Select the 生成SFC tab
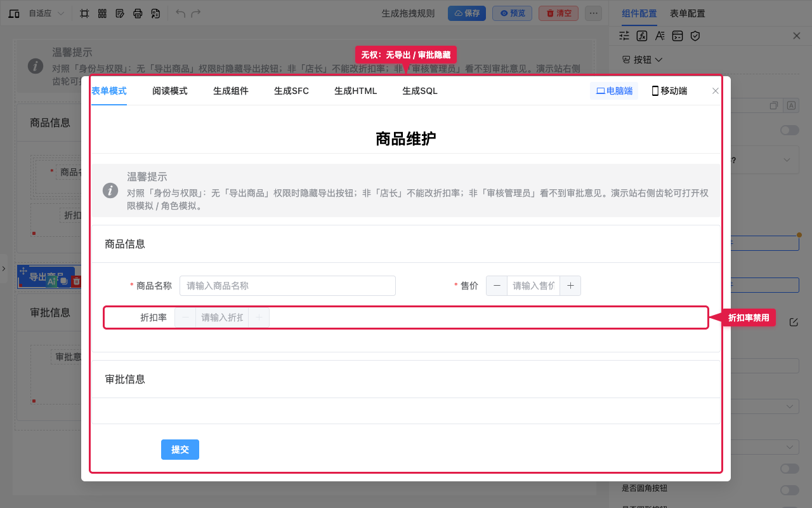The width and height of the screenshot is (812, 508). [292, 91]
